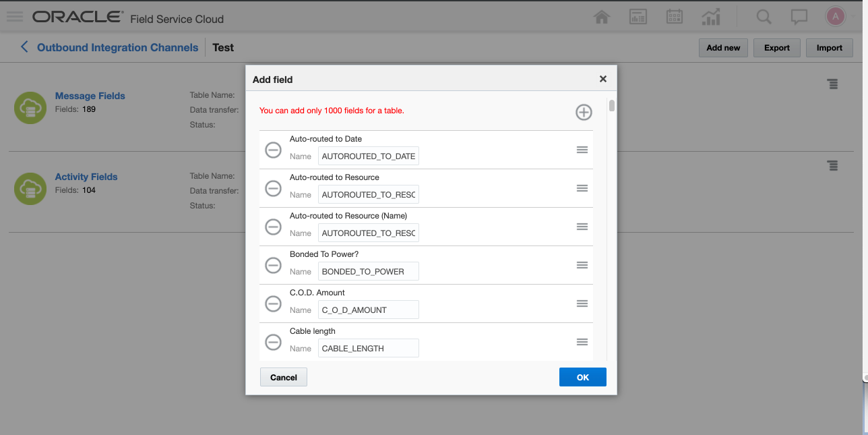Open the chat messages icon

pos(799,18)
